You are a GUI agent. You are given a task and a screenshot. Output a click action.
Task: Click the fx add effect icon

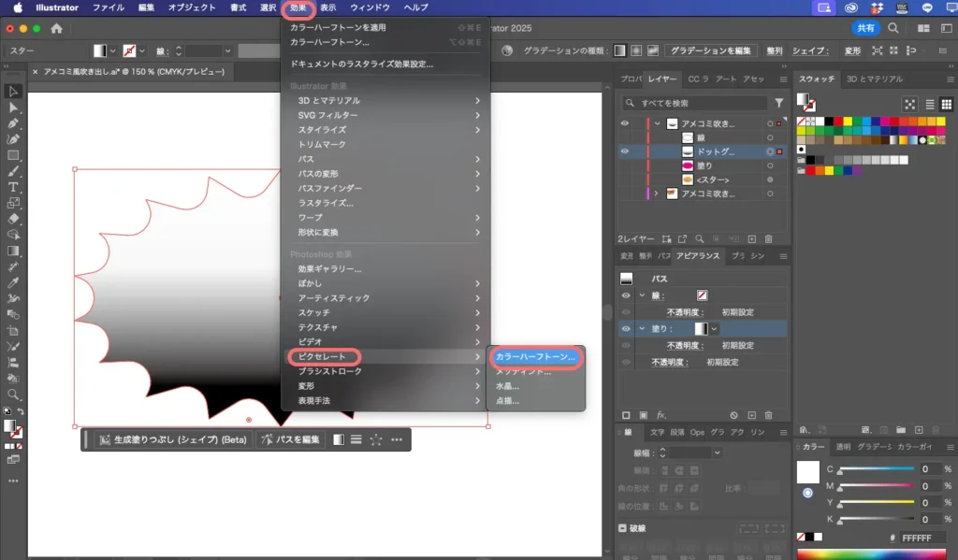660,414
